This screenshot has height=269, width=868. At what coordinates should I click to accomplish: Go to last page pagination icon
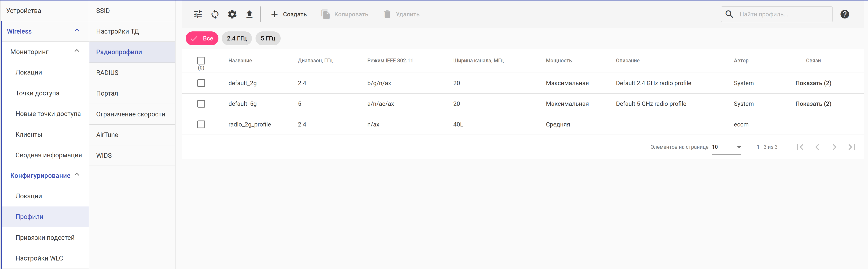click(x=851, y=147)
